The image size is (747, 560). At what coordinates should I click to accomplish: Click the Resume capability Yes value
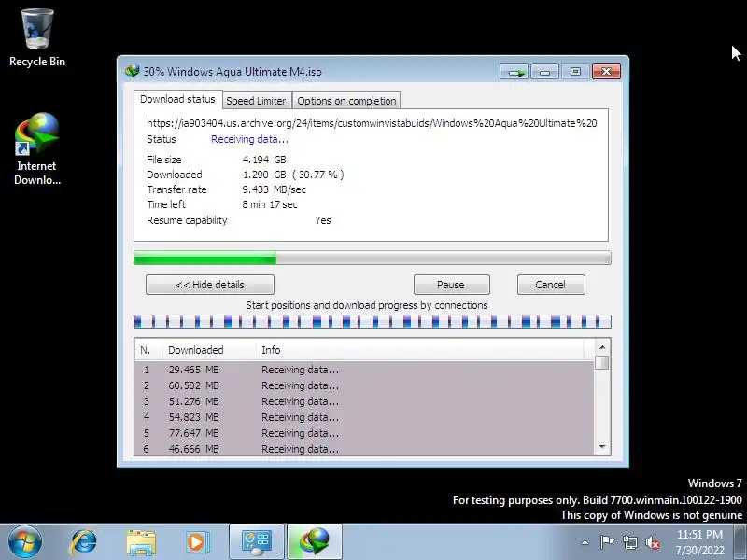323,220
